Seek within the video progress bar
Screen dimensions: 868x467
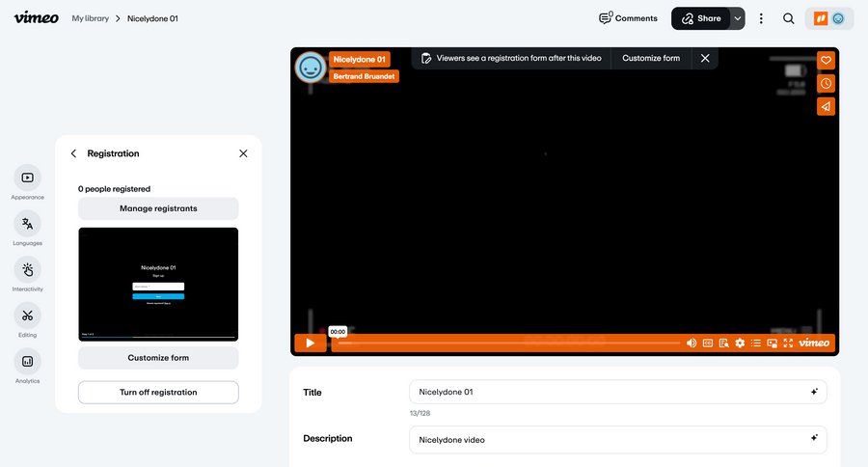pos(508,343)
